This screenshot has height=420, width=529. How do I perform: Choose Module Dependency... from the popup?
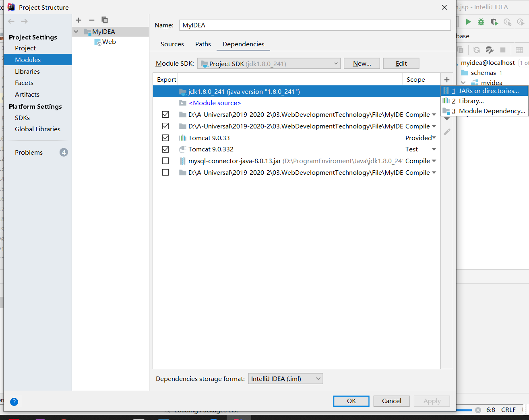(484, 111)
